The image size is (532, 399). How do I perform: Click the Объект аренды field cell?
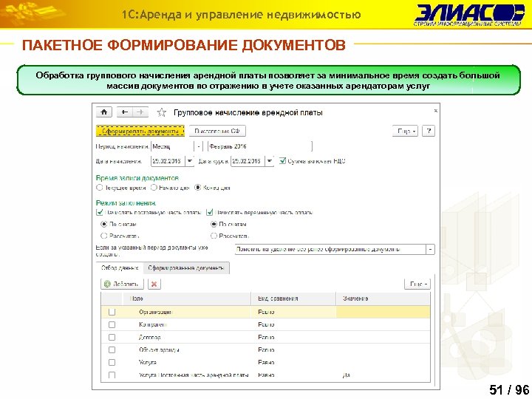click(x=186, y=349)
